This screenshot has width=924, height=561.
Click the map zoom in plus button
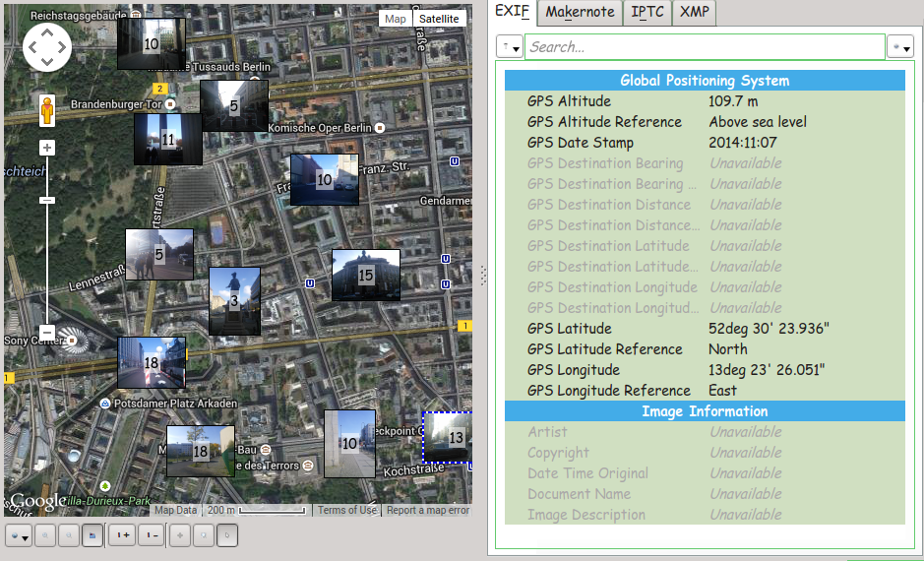46,148
